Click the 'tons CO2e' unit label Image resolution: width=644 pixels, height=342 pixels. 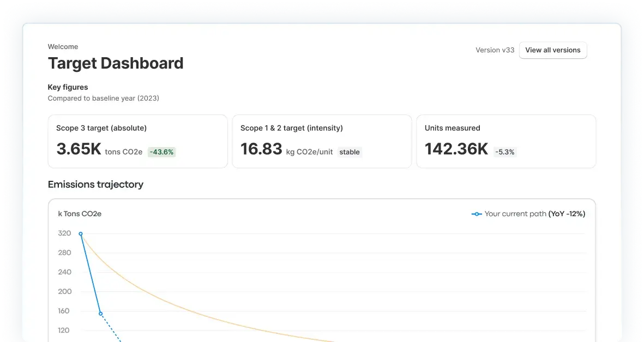coord(124,152)
